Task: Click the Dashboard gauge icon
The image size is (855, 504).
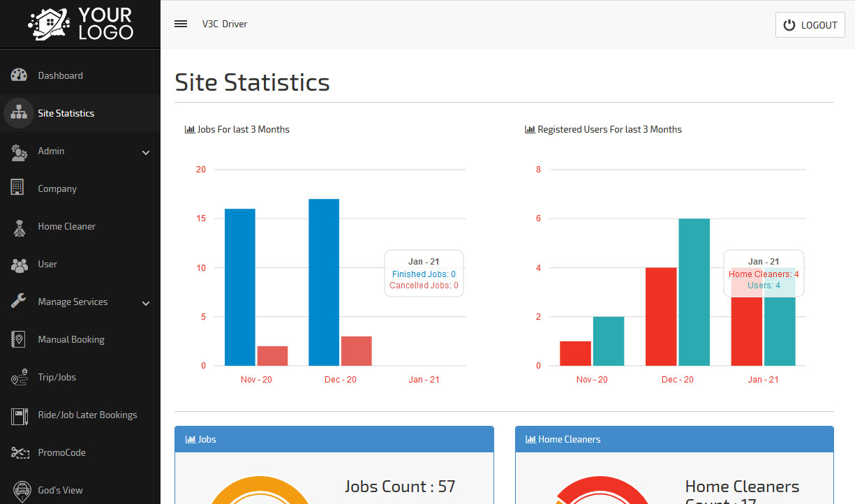Action: coord(19,75)
